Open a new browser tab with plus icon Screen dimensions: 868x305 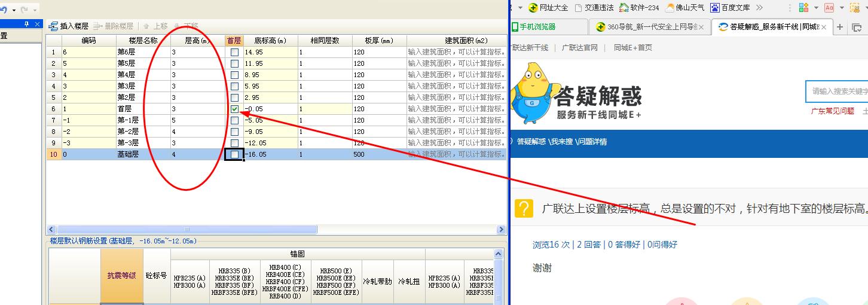(841, 27)
